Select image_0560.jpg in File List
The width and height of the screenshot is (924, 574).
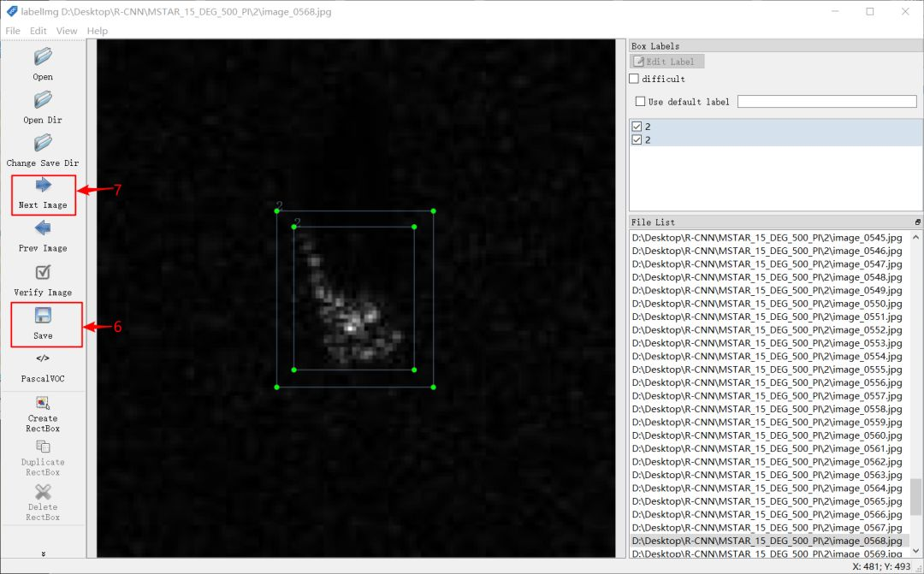pyautogui.click(x=767, y=435)
